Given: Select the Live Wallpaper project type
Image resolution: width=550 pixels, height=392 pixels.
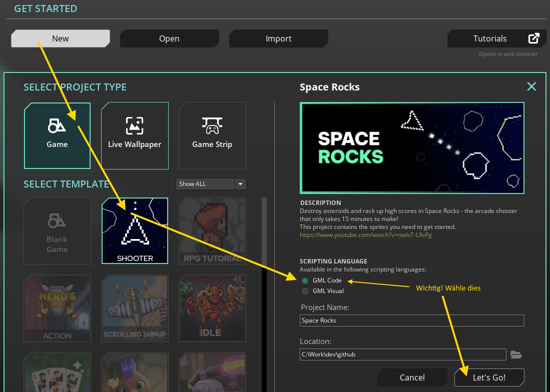Looking at the screenshot, I should click(x=135, y=135).
